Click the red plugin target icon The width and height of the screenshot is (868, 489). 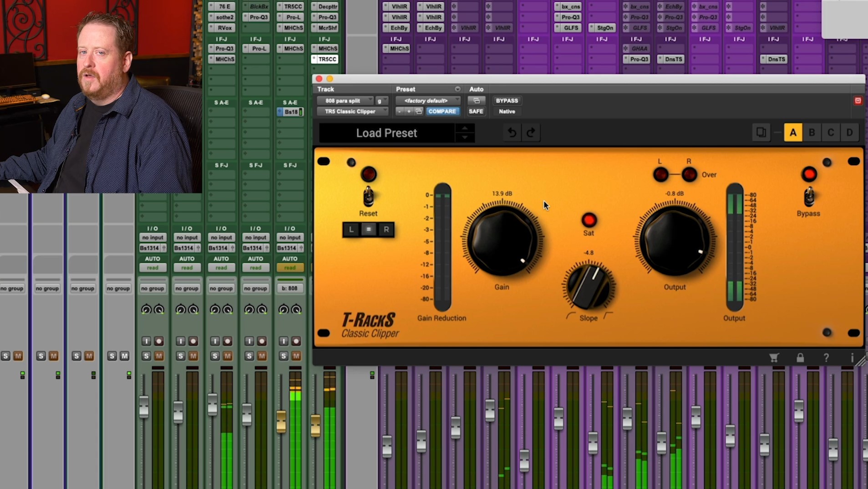(858, 101)
